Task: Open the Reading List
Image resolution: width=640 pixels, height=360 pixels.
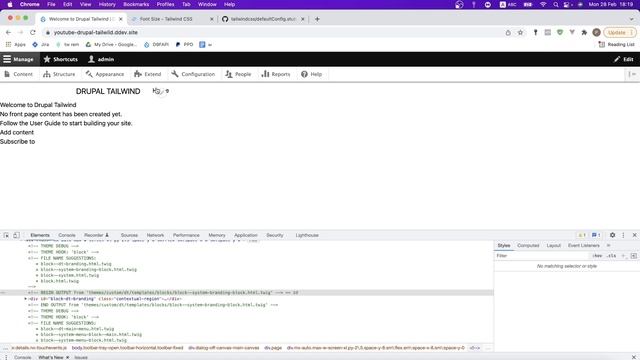Action: point(616,44)
